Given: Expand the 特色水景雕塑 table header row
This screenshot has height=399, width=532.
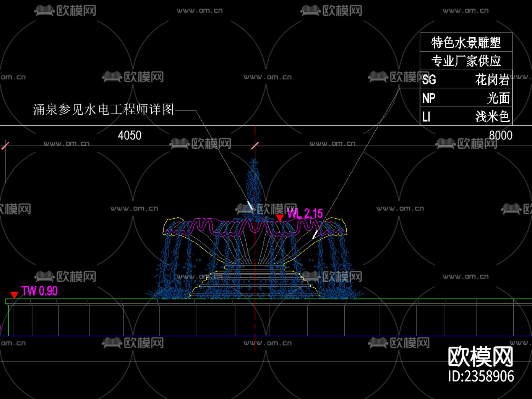Looking at the screenshot, I should click(x=465, y=43).
